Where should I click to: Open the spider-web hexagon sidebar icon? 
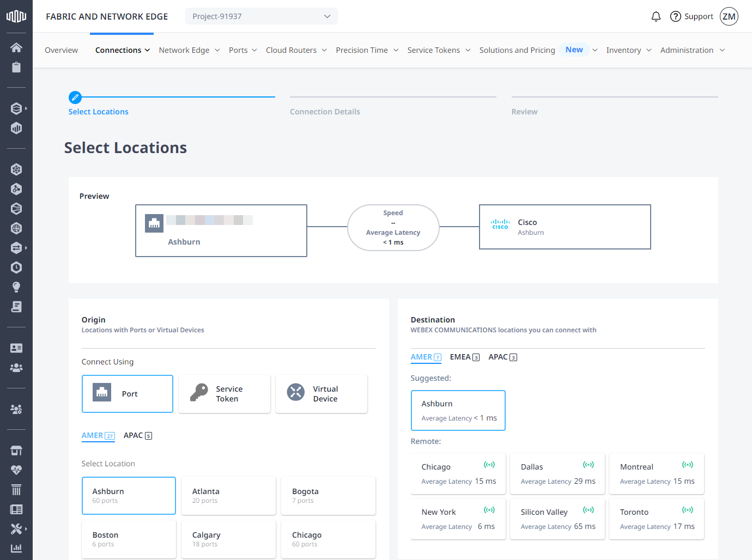pos(16,169)
